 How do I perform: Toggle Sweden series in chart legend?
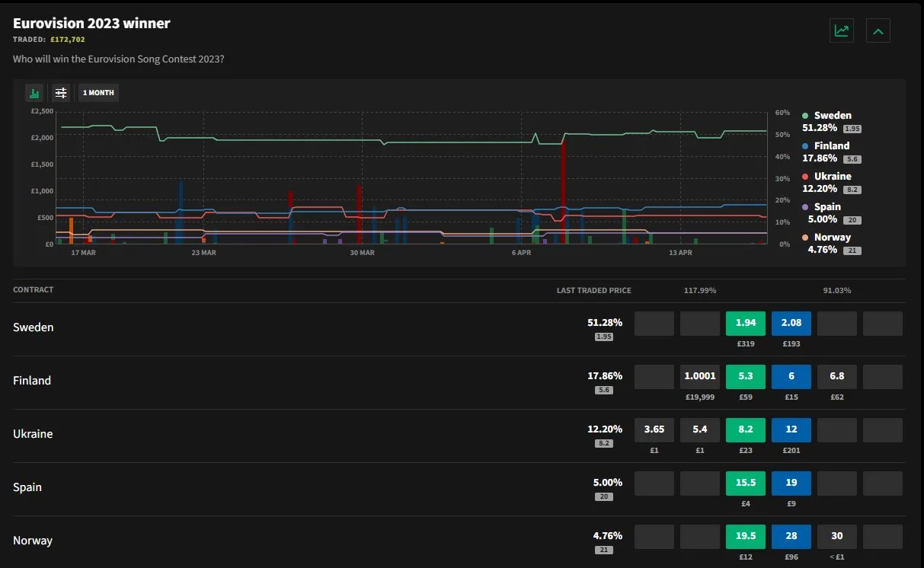pos(832,116)
